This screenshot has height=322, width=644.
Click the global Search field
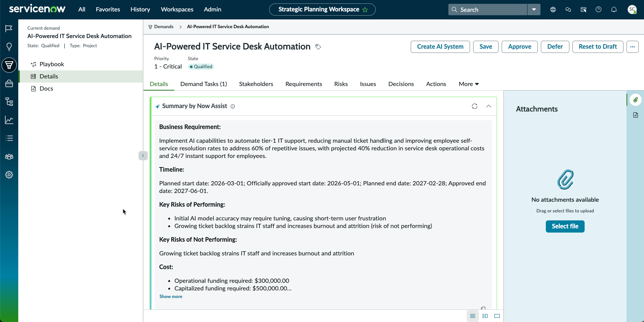488,10
